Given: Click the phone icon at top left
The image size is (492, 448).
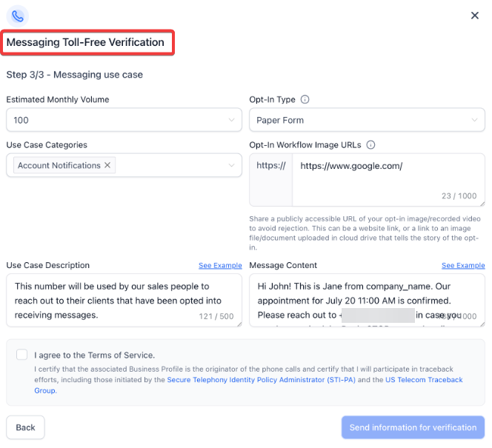Looking at the screenshot, I should click(18, 16).
